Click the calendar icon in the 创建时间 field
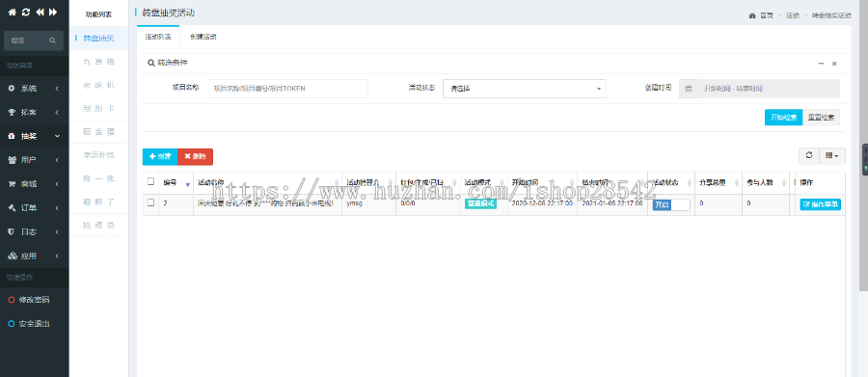 pos(689,89)
